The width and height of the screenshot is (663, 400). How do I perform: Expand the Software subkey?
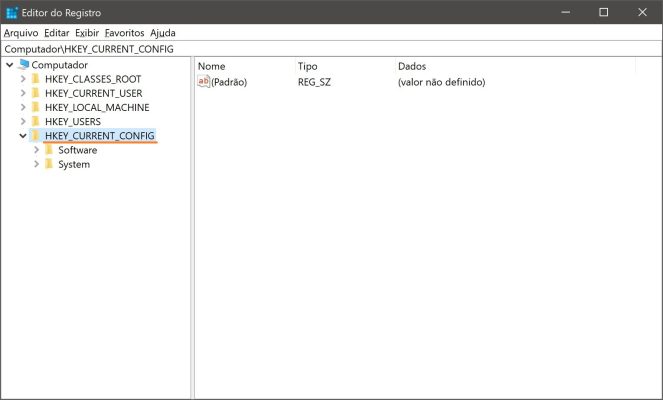pyautogui.click(x=36, y=150)
